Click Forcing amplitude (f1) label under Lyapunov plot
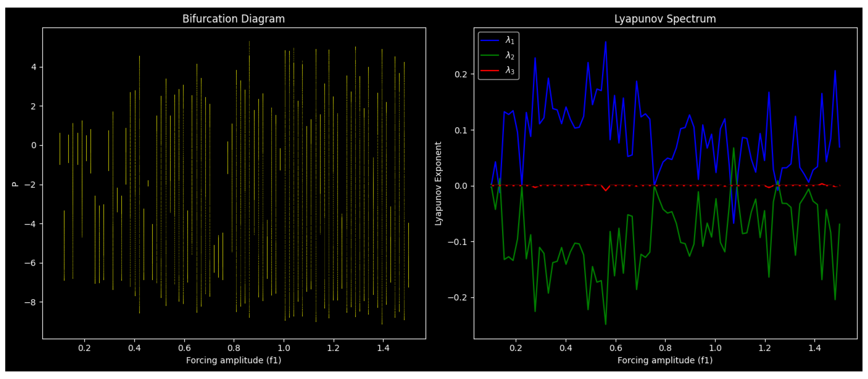868x379 pixels. [665, 360]
